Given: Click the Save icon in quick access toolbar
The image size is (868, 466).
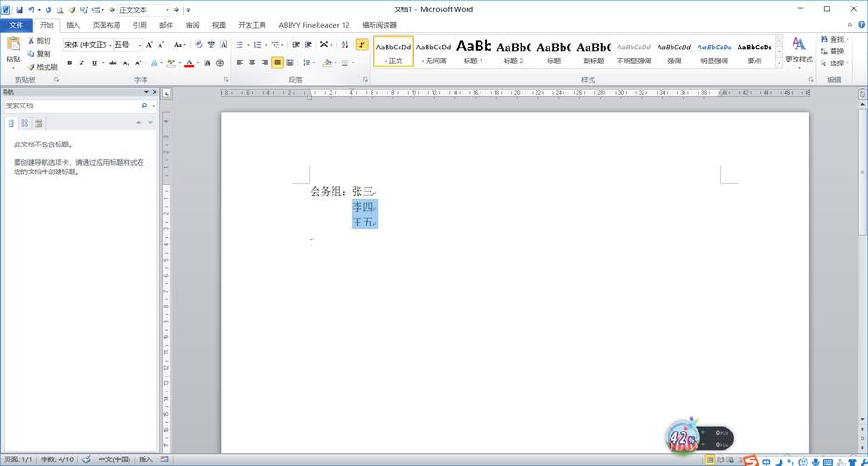Looking at the screenshot, I should click(19, 9).
